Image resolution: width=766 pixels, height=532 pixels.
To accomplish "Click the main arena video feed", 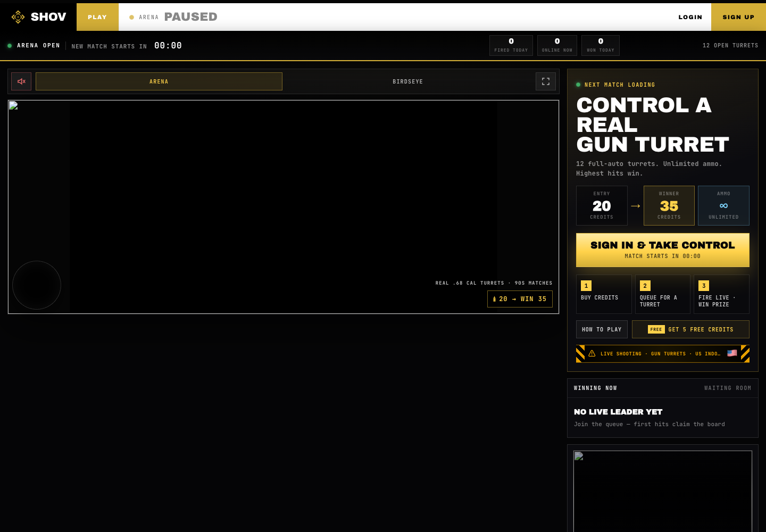I will click(284, 207).
